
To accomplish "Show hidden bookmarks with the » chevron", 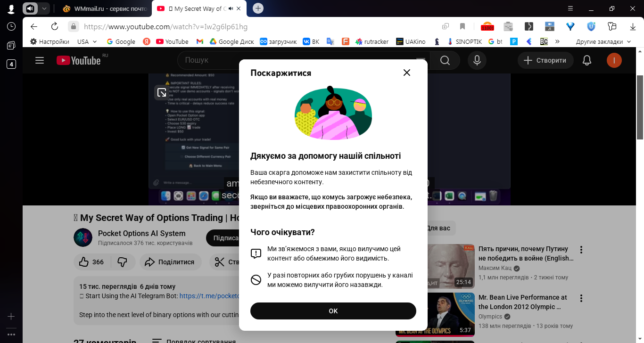I will click(x=557, y=41).
